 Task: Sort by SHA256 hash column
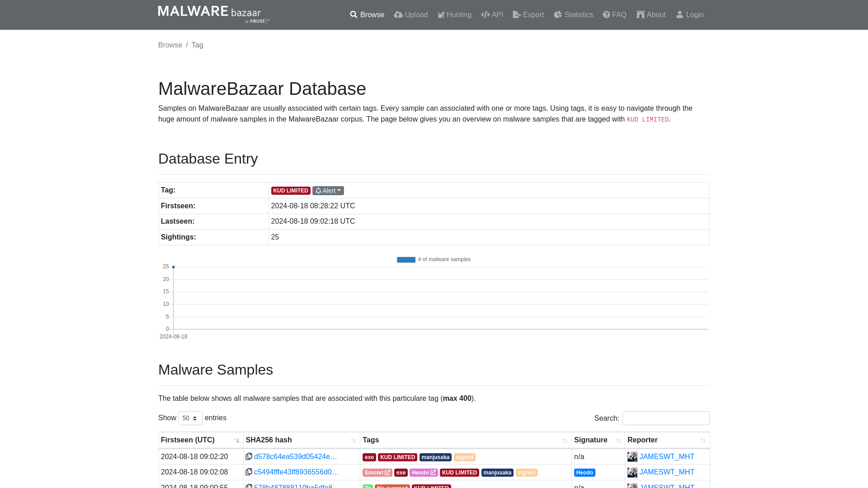302,440
